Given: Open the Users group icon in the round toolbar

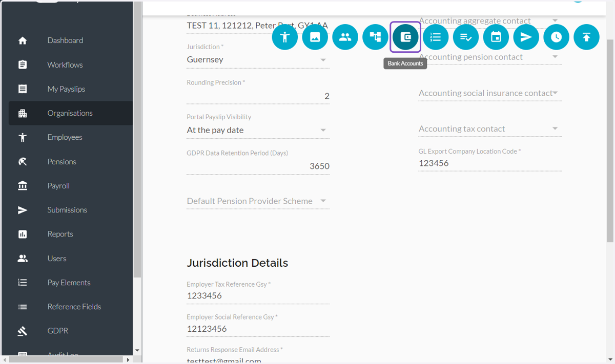Looking at the screenshot, I should [345, 37].
